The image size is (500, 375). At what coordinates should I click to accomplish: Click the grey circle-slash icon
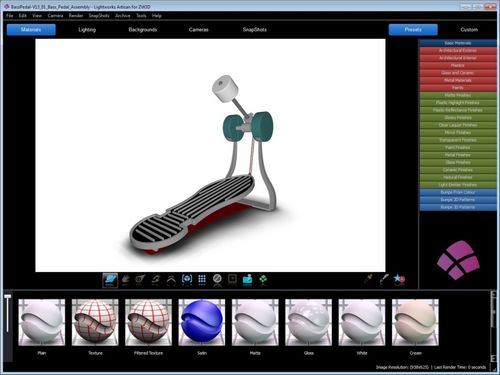click(x=217, y=279)
